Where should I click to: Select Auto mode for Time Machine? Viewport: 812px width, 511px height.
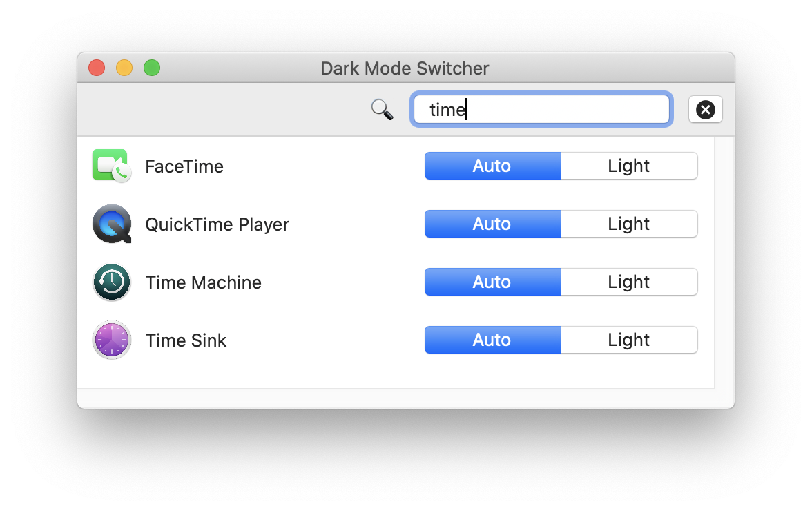(x=492, y=282)
